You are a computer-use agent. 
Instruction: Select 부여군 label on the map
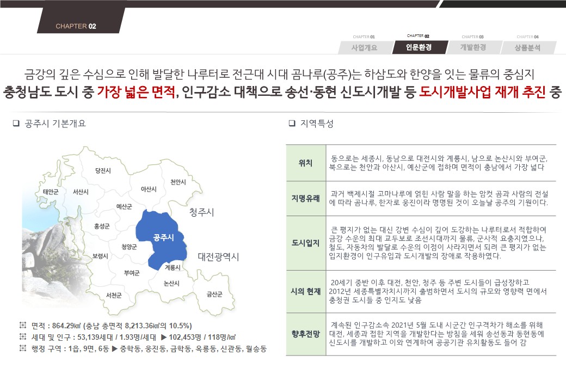click(x=131, y=273)
